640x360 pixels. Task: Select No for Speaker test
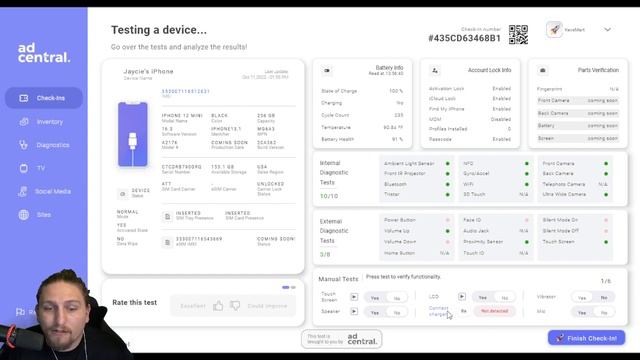click(397, 313)
